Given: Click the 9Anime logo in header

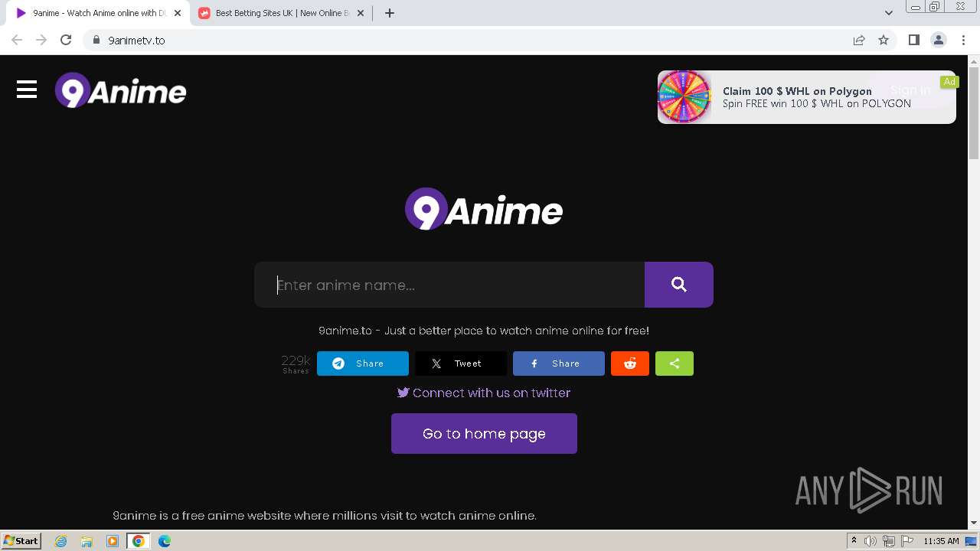Looking at the screenshot, I should tap(120, 90).
